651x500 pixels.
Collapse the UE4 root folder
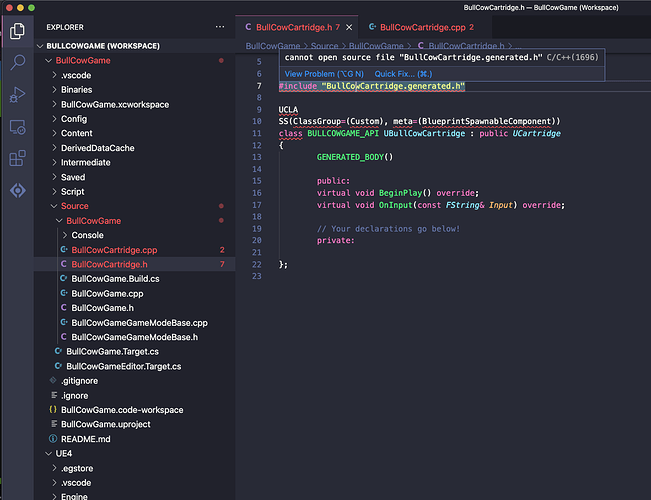tap(55, 453)
